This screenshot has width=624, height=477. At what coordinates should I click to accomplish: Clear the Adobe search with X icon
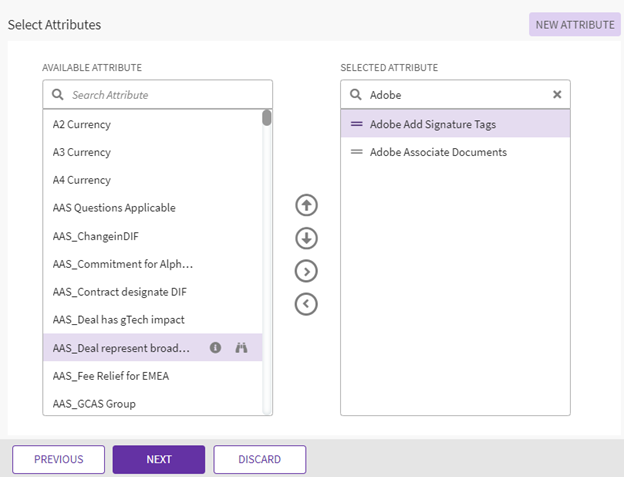557,95
